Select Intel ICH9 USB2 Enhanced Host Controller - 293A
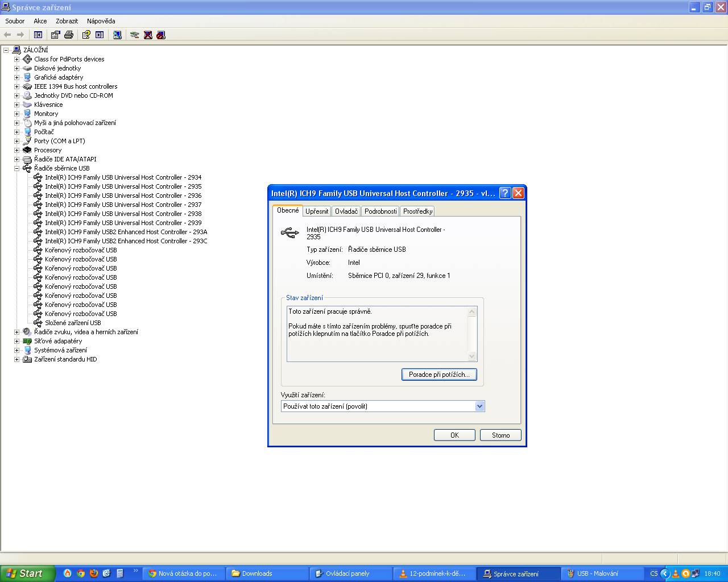This screenshot has width=728, height=582. click(126, 232)
